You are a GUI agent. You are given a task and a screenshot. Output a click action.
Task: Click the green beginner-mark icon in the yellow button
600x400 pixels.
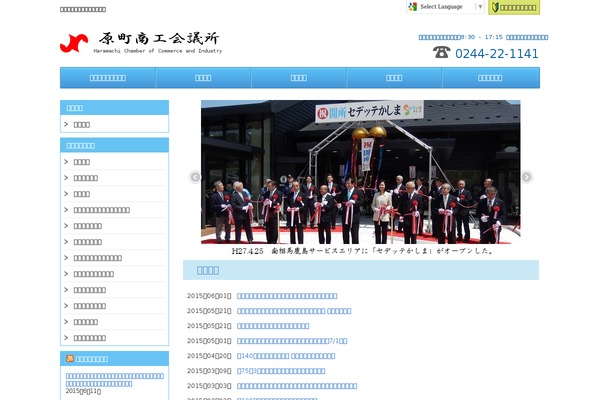click(x=495, y=7)
